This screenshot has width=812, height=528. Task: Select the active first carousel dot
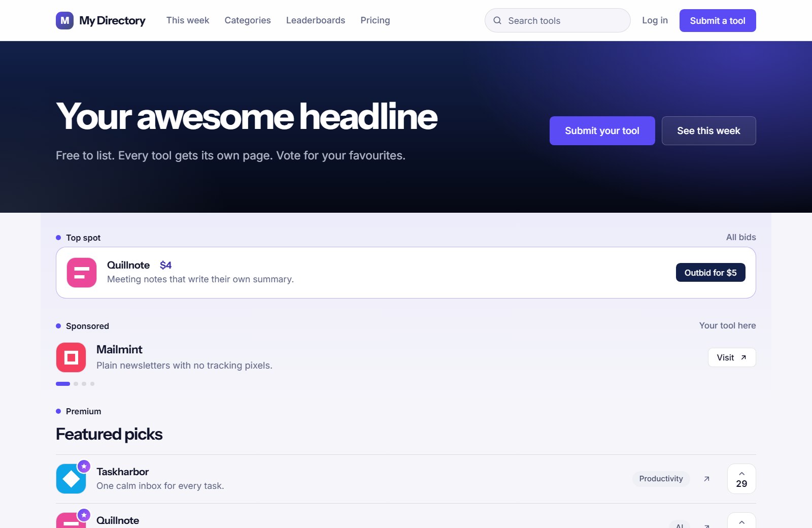63,384
